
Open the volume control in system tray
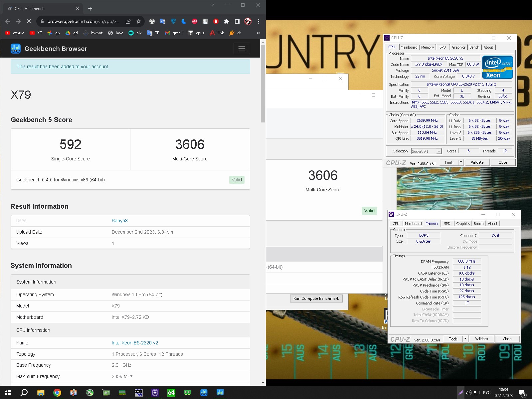(468, 393)
